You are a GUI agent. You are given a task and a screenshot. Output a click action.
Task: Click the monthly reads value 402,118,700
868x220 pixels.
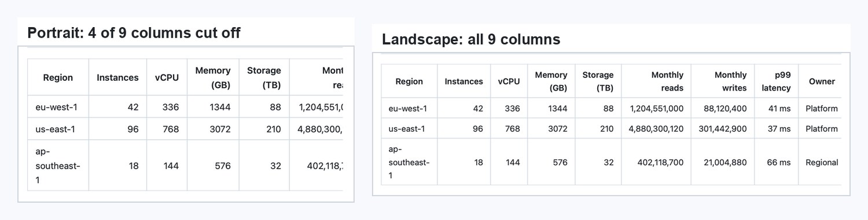pos(656,162)
